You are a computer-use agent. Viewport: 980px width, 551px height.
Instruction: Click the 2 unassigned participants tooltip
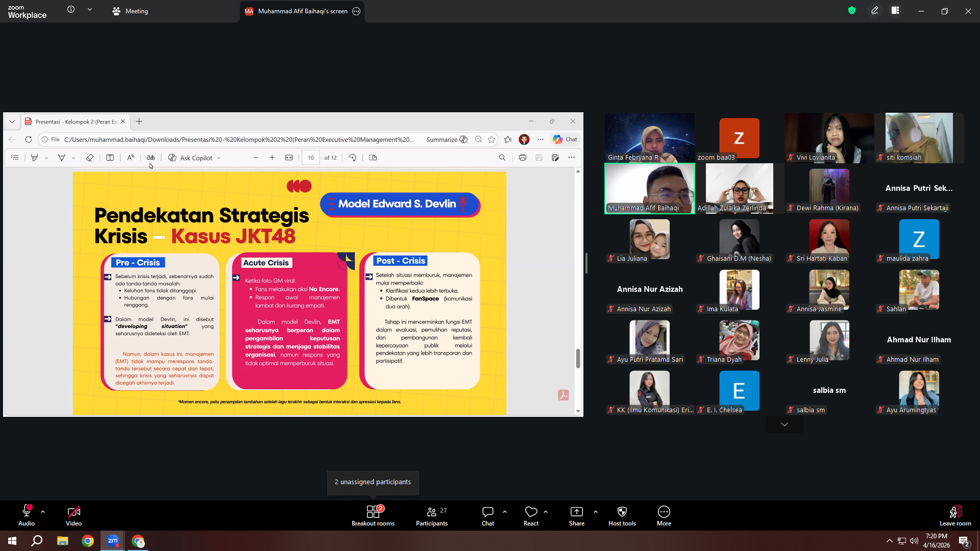tap(373, 482)
